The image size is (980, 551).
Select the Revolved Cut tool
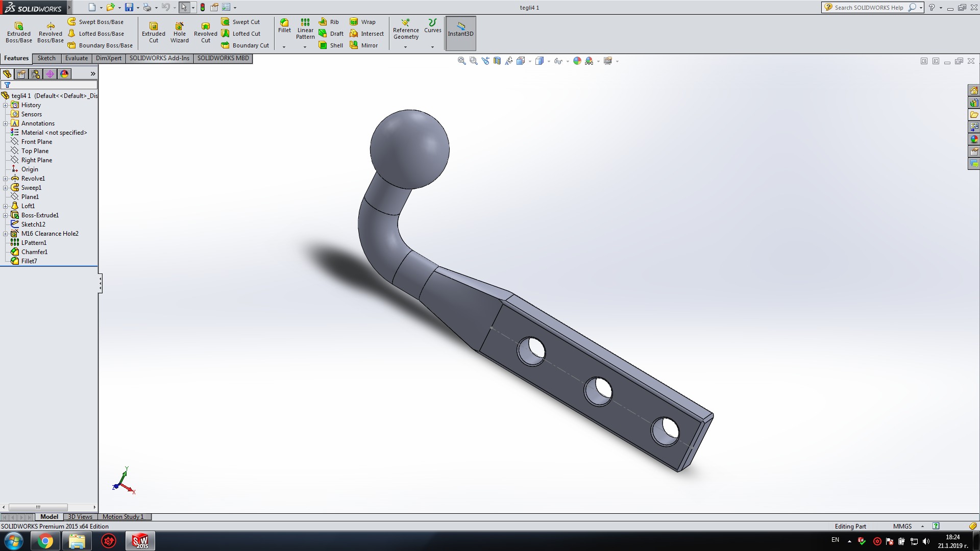click(206, 32)
